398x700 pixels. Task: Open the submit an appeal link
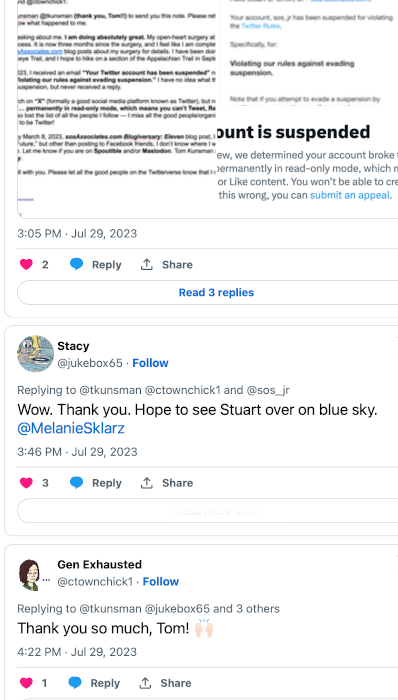[x=350, y=195]
